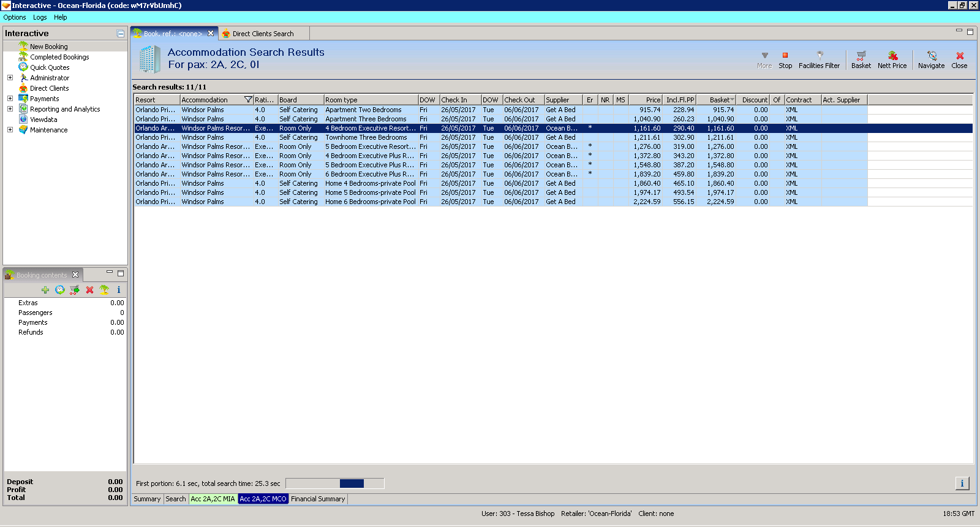Open the Financial Summary tab
The height and width of the screenshot is (527, 980).
coord(318,499)
